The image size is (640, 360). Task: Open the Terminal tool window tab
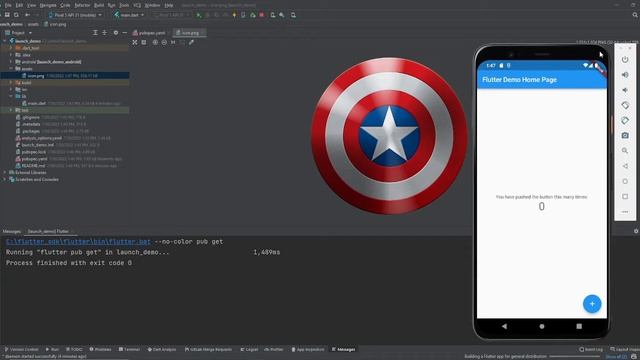pyautogui.click(x=129, y=349)
